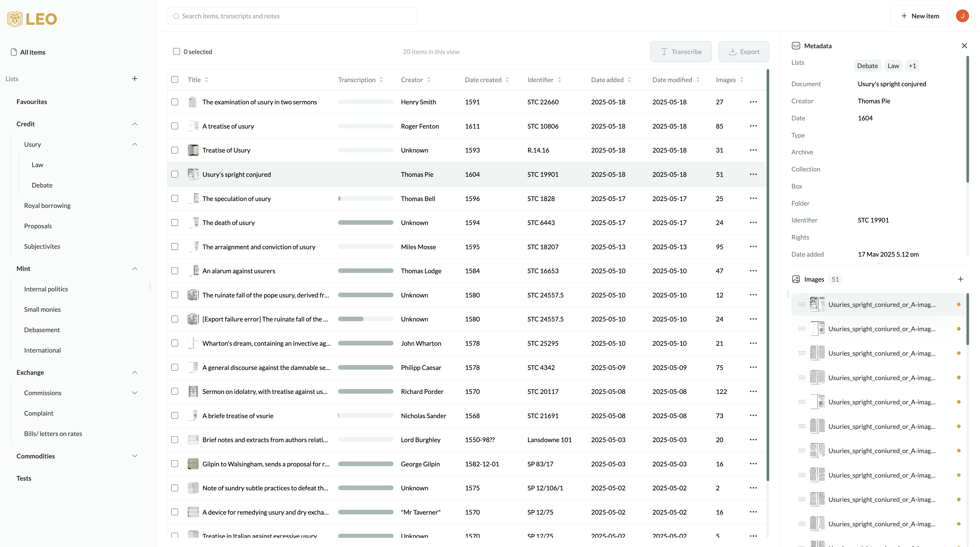Viewport: 980px width, 547px height.
Task: Open the three-dot menu for A treatise of usury
Action: 753,126
